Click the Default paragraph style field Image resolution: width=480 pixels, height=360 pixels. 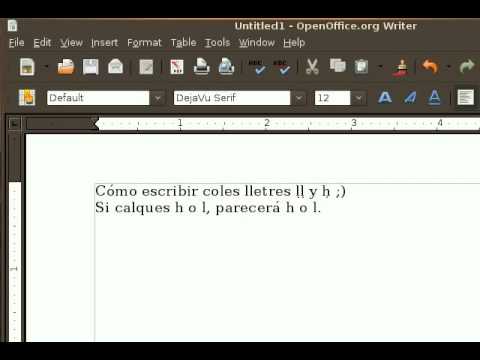(x=98, y=98)
